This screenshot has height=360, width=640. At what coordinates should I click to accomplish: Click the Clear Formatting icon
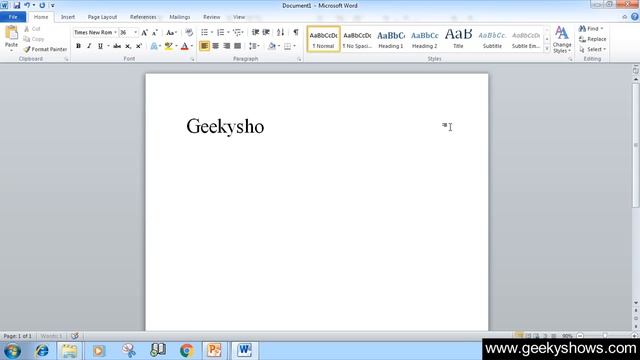click(x=189, y=33)
